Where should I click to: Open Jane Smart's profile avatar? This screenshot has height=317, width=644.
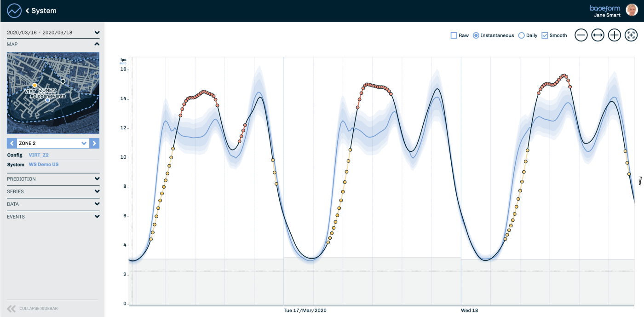click(632, 10)
